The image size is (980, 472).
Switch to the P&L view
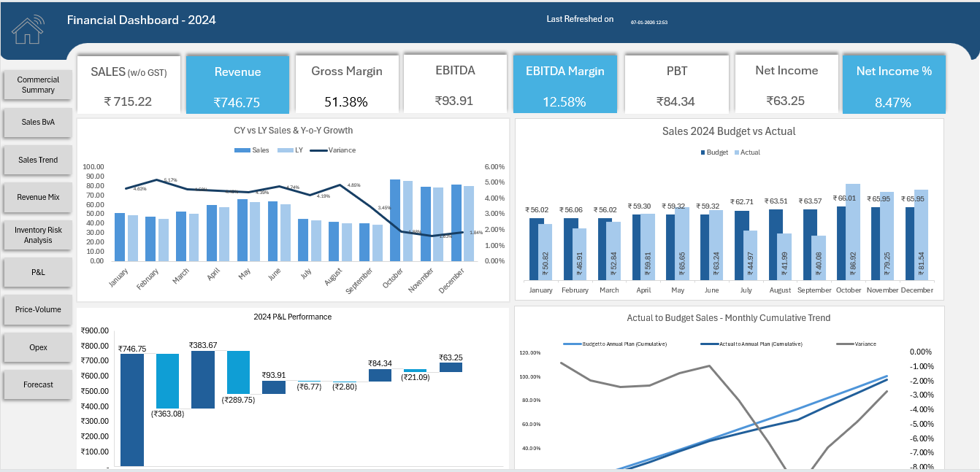[37, 271]
